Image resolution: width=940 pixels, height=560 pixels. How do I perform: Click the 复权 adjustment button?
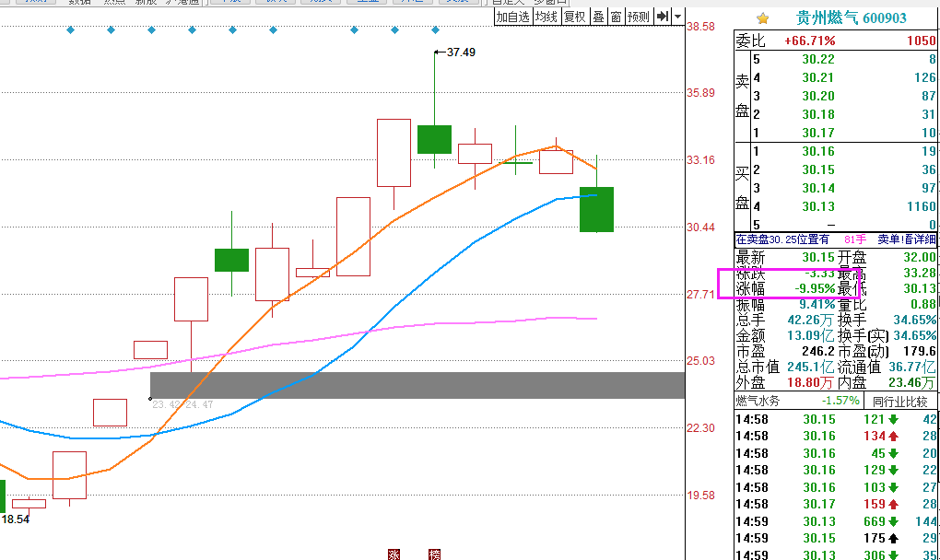(575, 17)
